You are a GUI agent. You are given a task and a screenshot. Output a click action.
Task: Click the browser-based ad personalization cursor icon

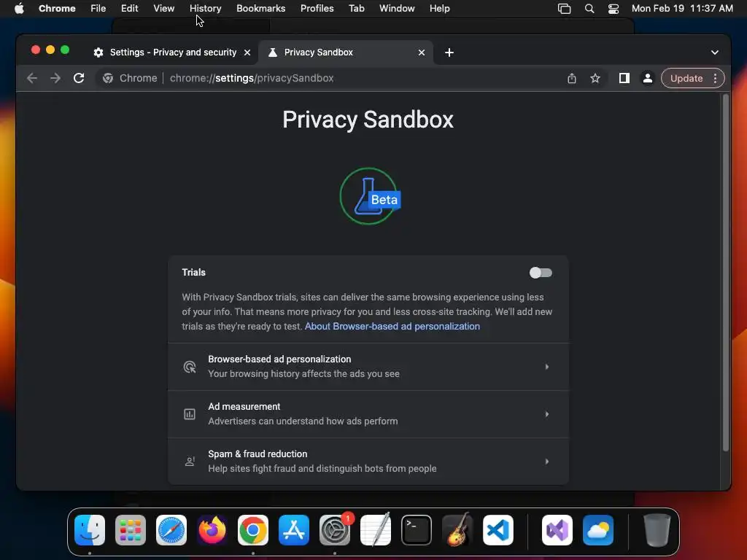190,367
